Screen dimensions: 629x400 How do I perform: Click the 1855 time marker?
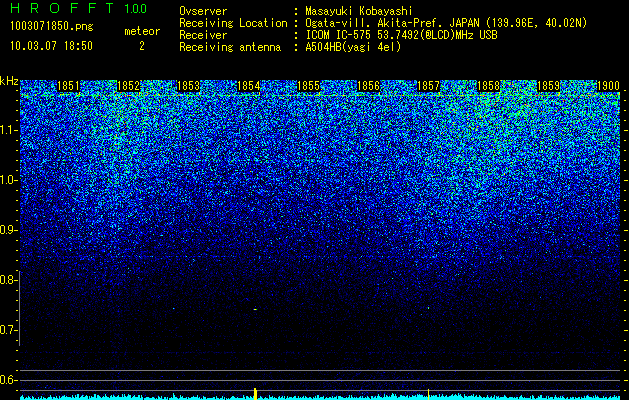click(x=308, y=86)
